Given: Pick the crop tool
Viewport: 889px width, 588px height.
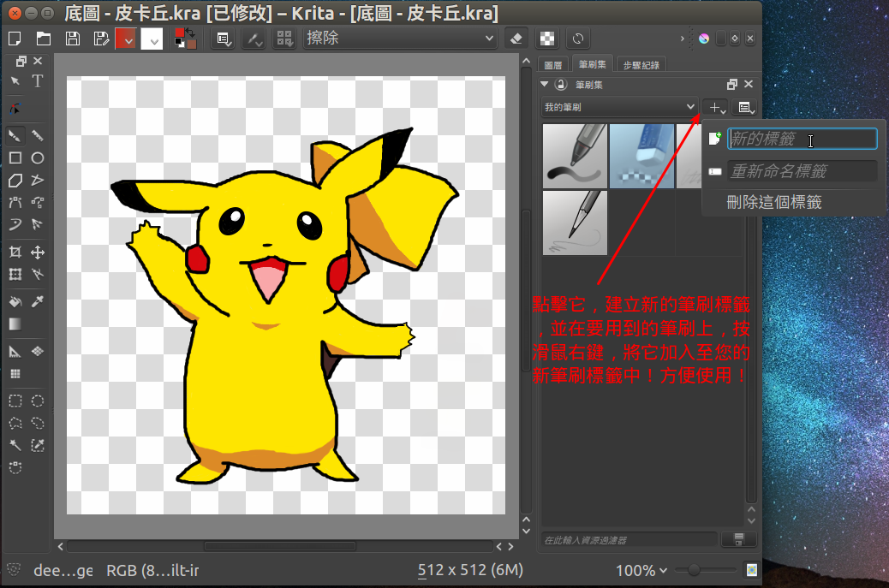Looking at the screenshot, I should point(15,252).
